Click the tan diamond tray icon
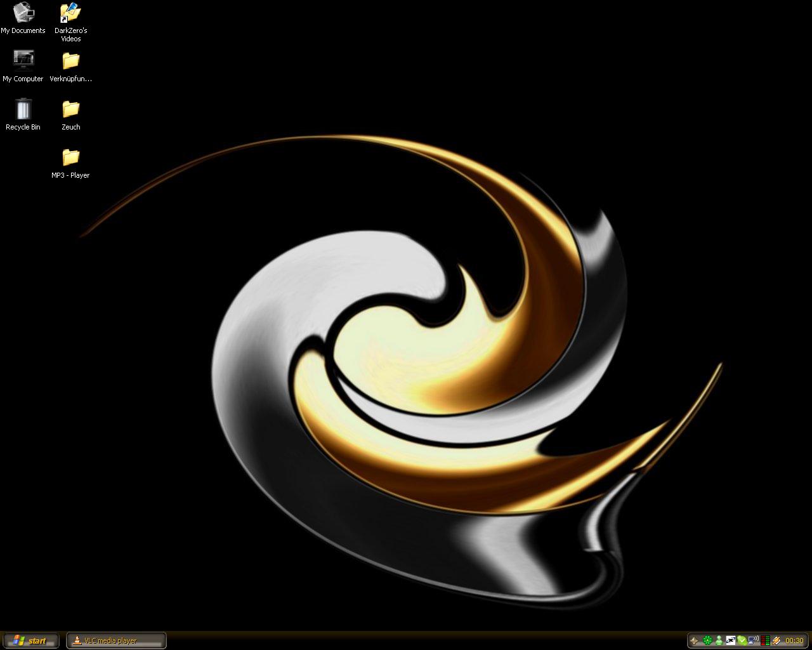The height and width of the screenshot is (650, 812). tap(694, 640)
